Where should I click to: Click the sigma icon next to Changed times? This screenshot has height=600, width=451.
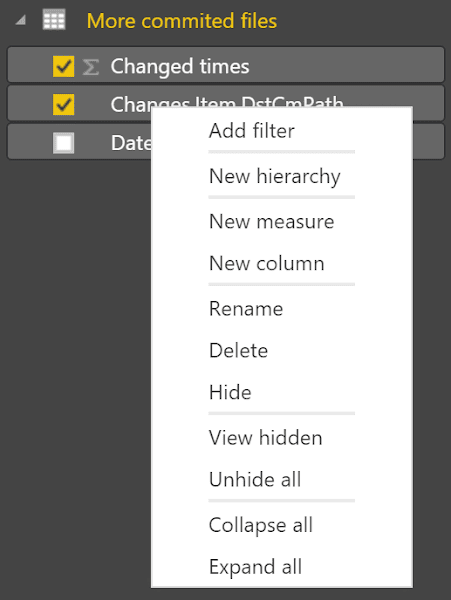91,67
